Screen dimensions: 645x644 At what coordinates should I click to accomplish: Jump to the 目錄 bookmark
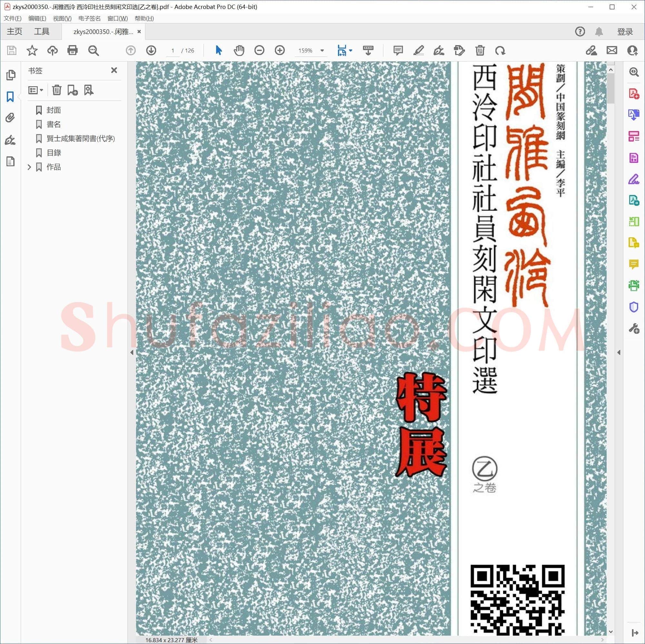[x=54, y=153]
